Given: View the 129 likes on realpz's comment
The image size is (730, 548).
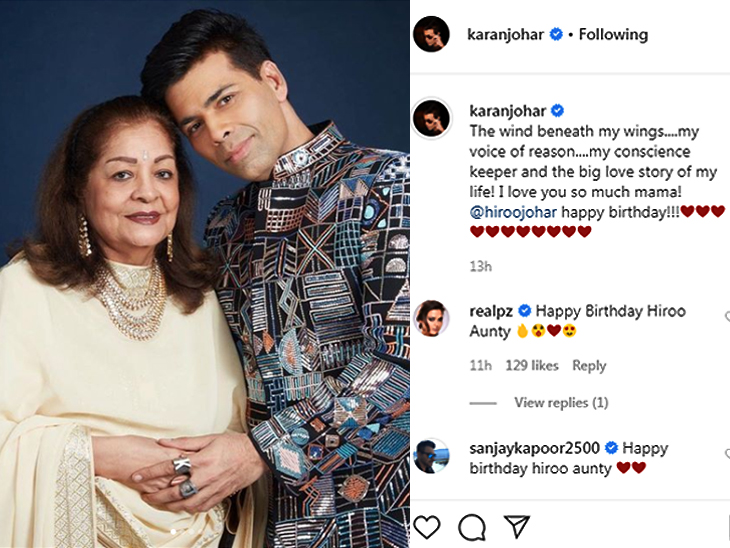Looking at the screenshot, I should [532, 366].
